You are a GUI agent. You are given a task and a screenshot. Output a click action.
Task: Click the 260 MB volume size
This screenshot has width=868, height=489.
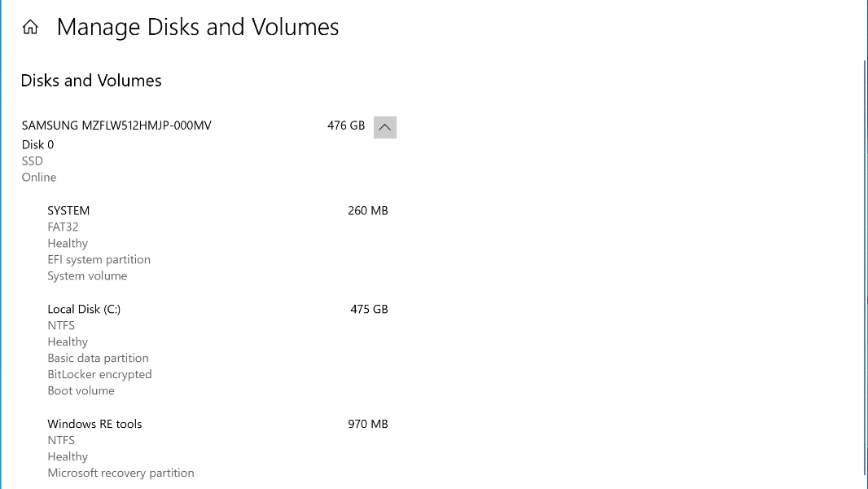[368, 210]
